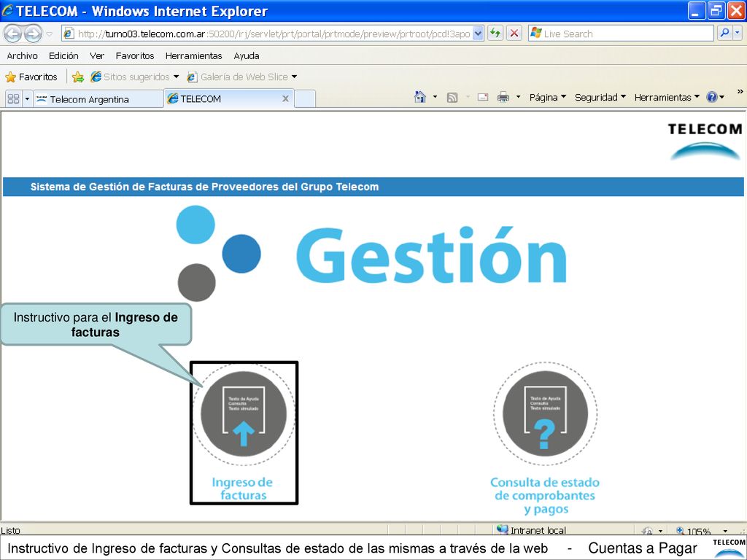
Task: Expand the Print options dropdown arrow
Action: click(x=519, y=97)
